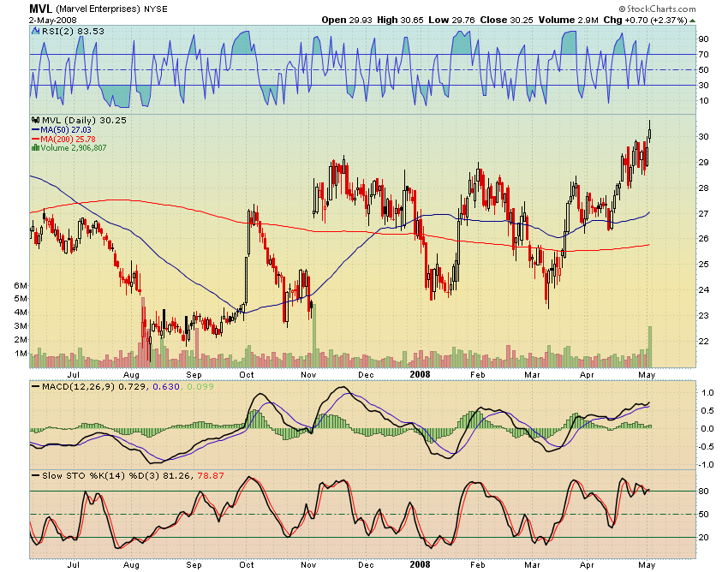Image resolution: width=728 pixels, height=572 pixels.
Task: Click the MVL (Daily) 30.25 legend label
Action: 84,120
